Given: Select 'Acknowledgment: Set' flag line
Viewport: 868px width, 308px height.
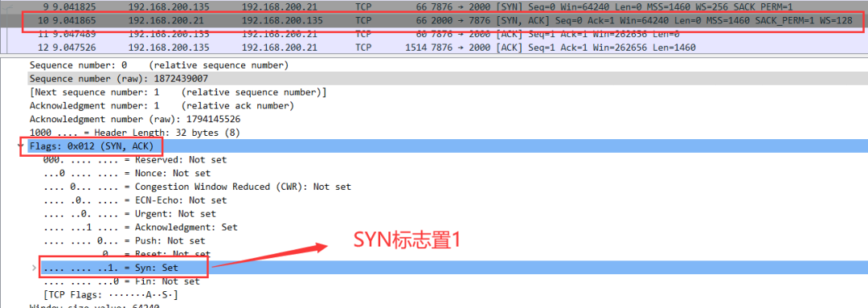Looking at the screenshot, I should [x=140, y=227].
